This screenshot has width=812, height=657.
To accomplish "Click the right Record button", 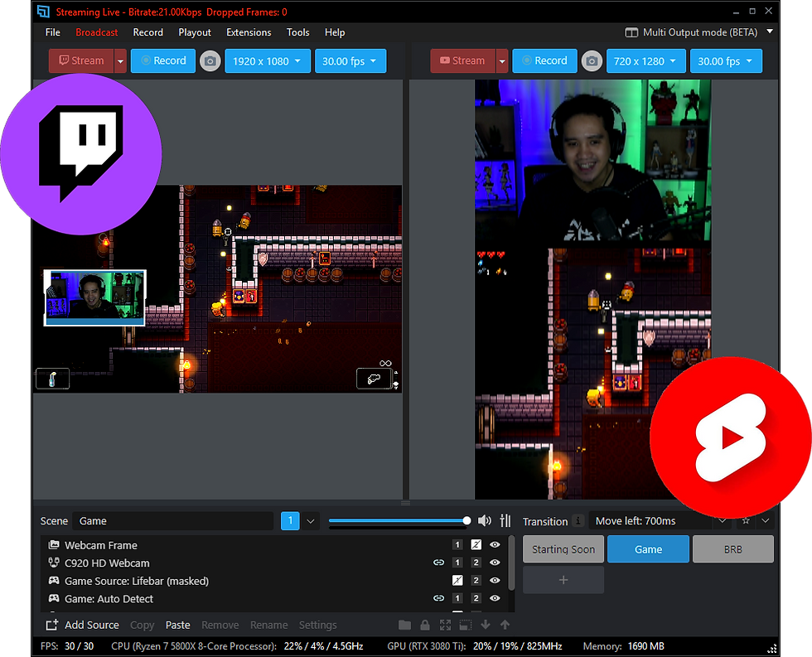I will coord(544,61).
